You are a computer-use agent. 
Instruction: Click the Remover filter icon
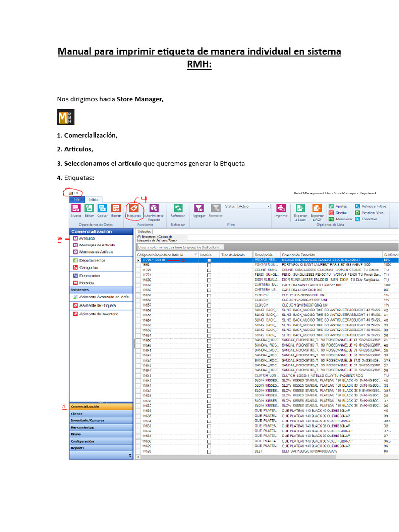click(x=216, y=208)
